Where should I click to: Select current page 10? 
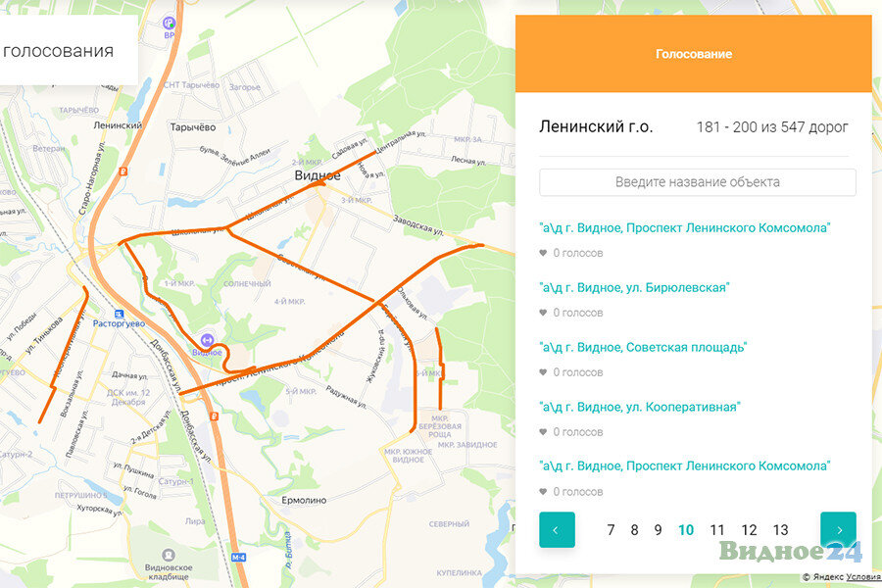click(x=686, y=530)
